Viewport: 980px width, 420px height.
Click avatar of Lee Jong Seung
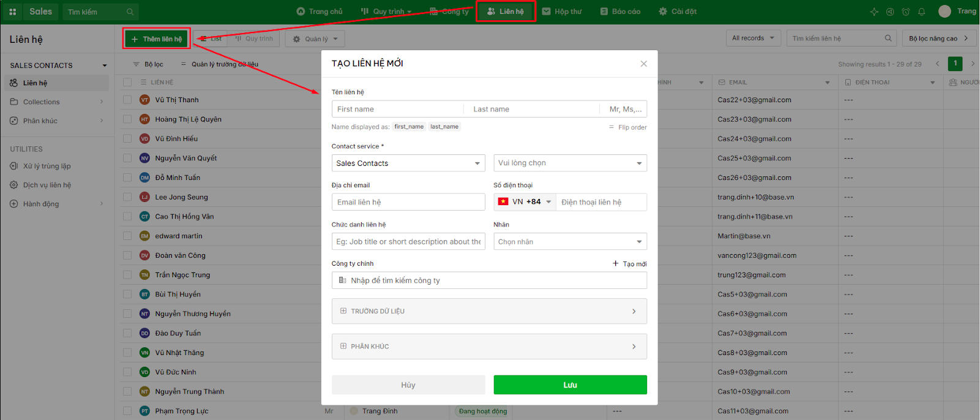pyautogui.click(x=144, y=197)
